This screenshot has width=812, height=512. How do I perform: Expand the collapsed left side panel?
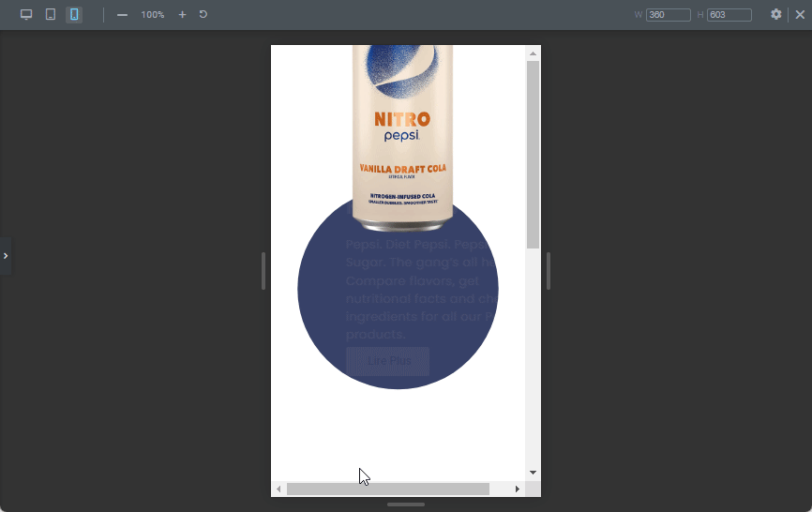tap(6, 256)
